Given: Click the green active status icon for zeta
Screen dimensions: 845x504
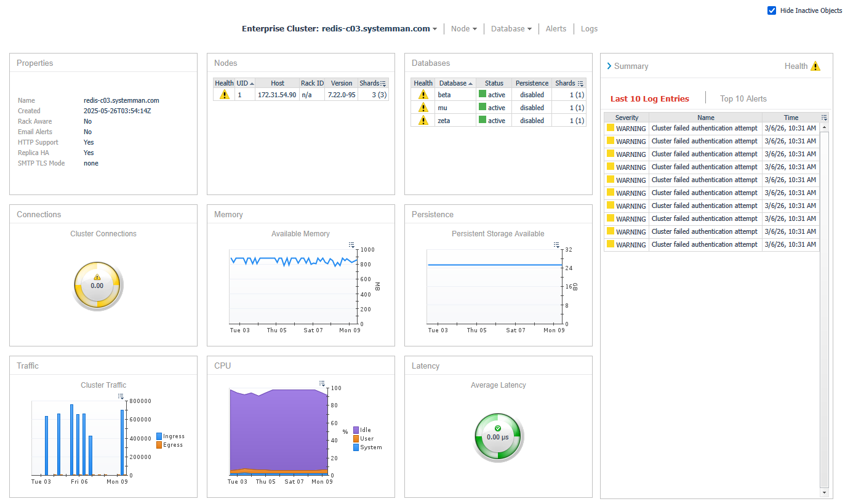Looking at the screenshot, I should (x=483, y=120).
